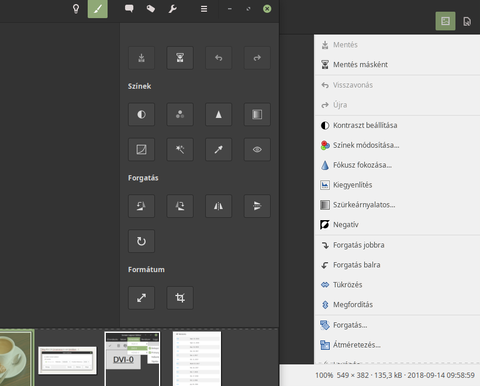Click the crop tool icon

(180, 298)
